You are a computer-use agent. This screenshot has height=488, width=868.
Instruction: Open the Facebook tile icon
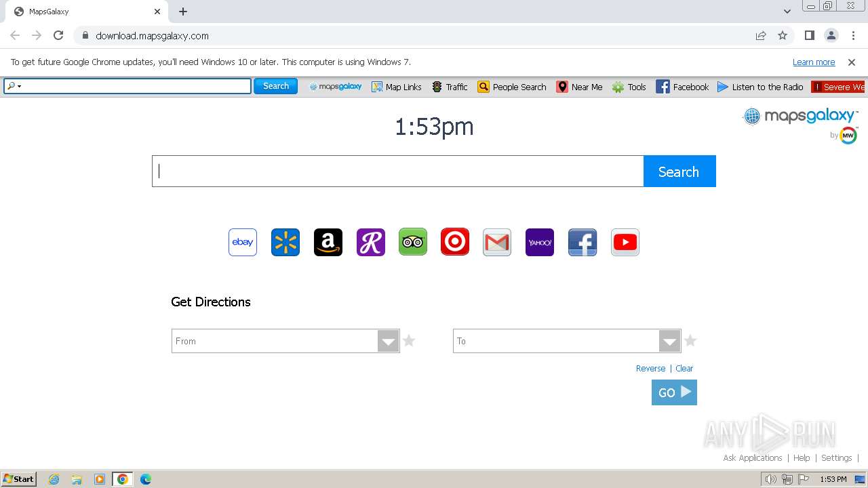(583, 242)
